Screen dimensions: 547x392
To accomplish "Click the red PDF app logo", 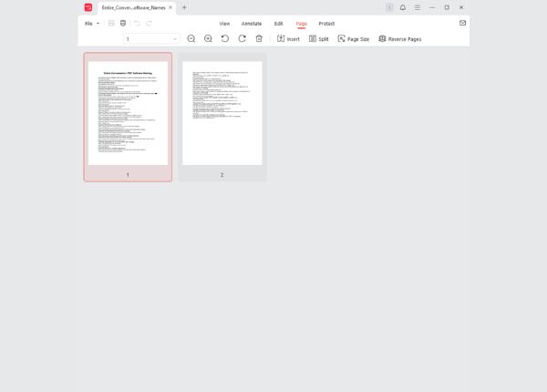I will click(x=88, y=7).
